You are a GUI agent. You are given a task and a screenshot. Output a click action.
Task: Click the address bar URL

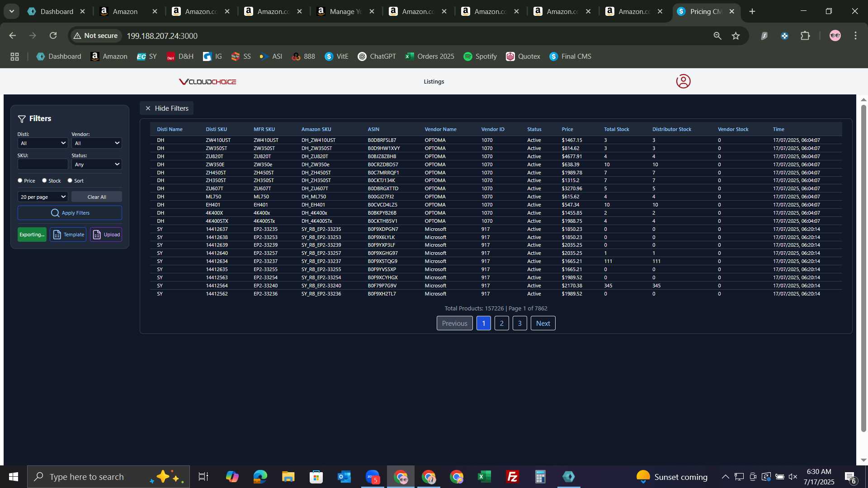click(162, 36)
